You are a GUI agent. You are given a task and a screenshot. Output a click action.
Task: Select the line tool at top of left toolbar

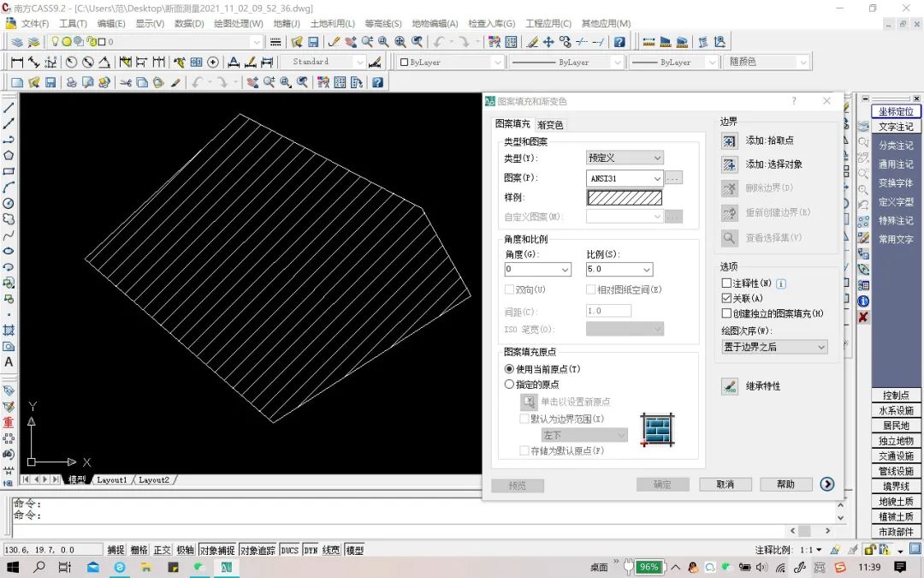click(9, 107)
